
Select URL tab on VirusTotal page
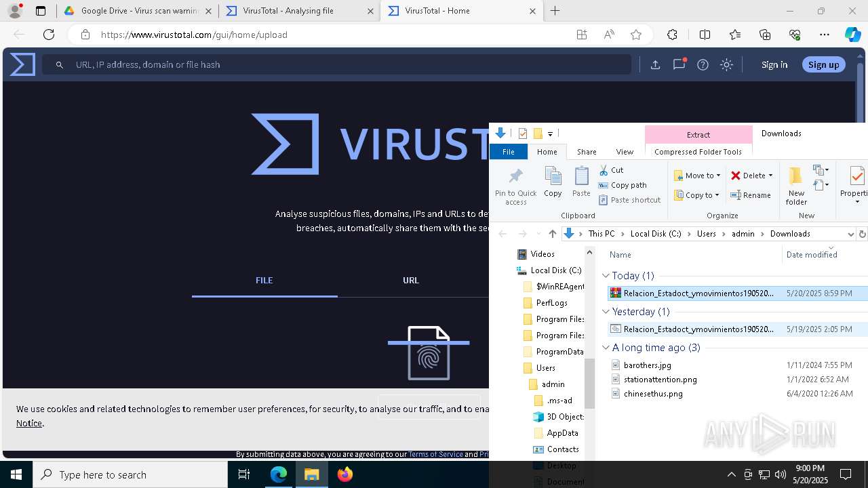(x=411, y=280)
